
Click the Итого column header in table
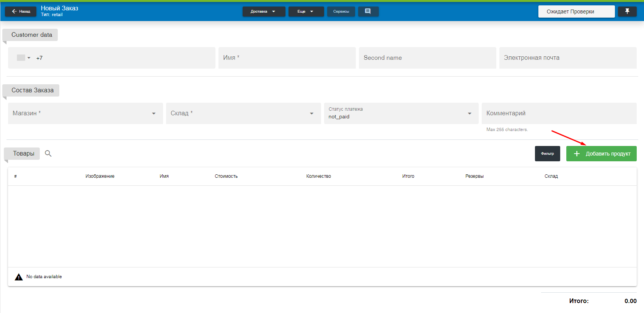click(408, 176)
